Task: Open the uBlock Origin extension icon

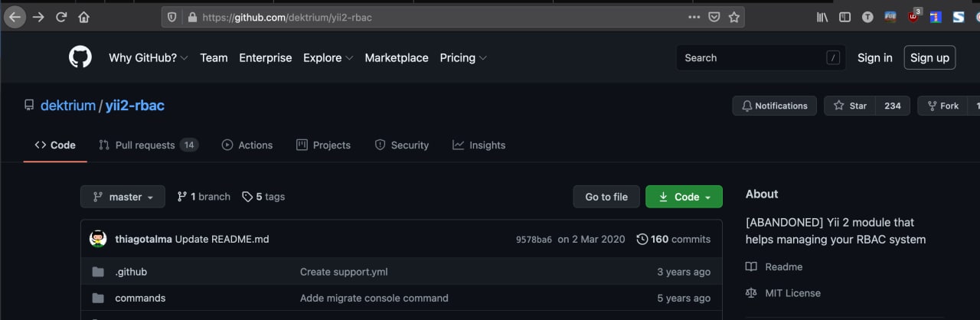Action: [x=914, y=16]
